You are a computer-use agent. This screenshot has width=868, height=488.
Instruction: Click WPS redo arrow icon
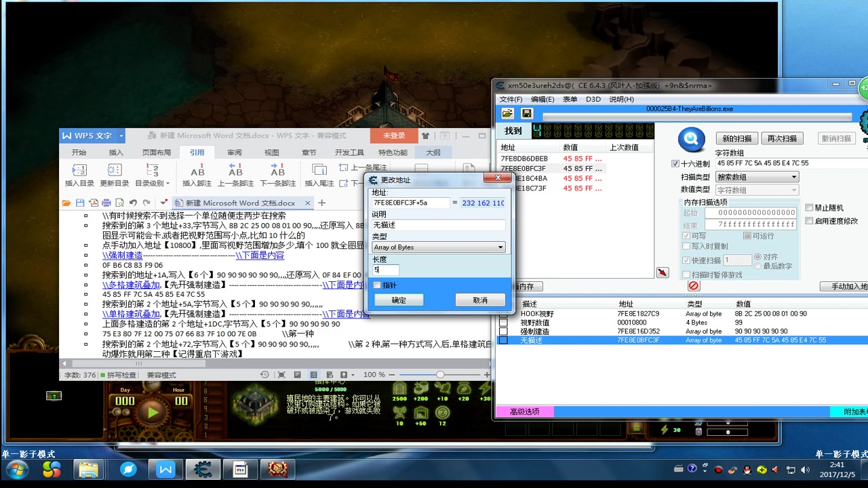tap(146, 203)
